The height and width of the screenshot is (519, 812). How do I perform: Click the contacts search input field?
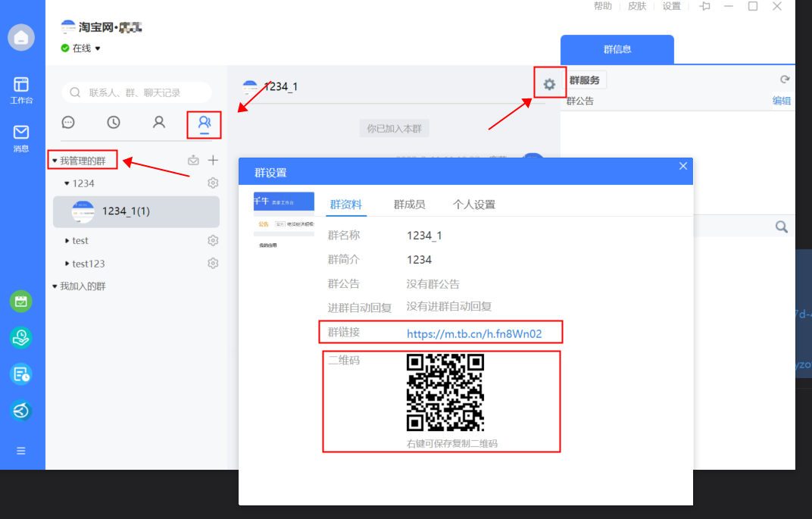click(x=136, y=92)
